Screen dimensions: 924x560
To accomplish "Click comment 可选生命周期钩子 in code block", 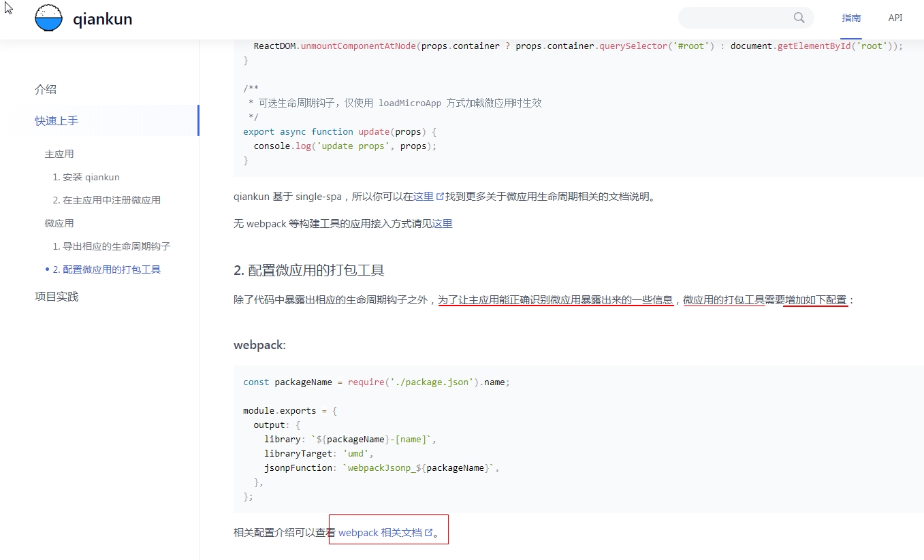I will (394, 103).
